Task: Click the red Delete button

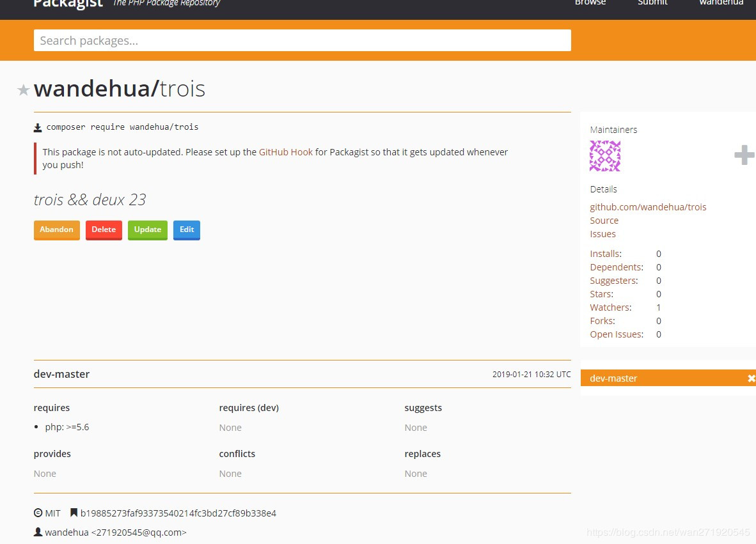Action: pos(104,230)
